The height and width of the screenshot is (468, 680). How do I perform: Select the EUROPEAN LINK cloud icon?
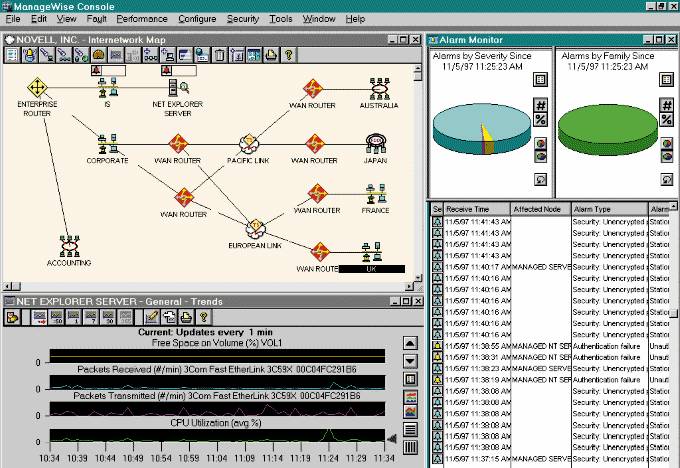point(255,229)
